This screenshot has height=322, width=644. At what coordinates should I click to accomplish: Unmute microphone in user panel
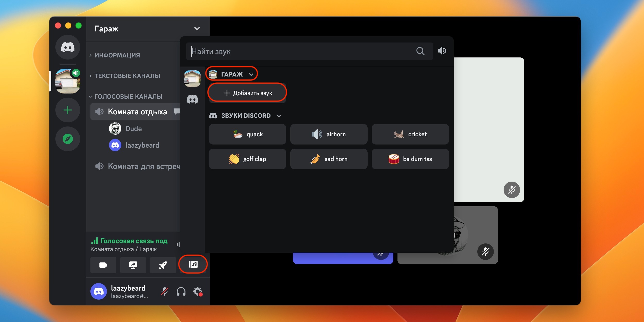click(x=165, y=292)
